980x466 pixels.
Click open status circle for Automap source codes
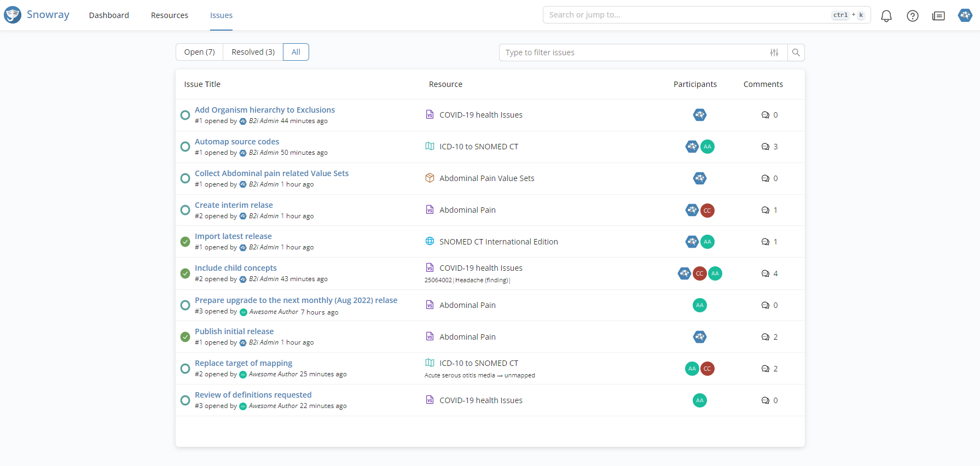[x=185, y=147]
